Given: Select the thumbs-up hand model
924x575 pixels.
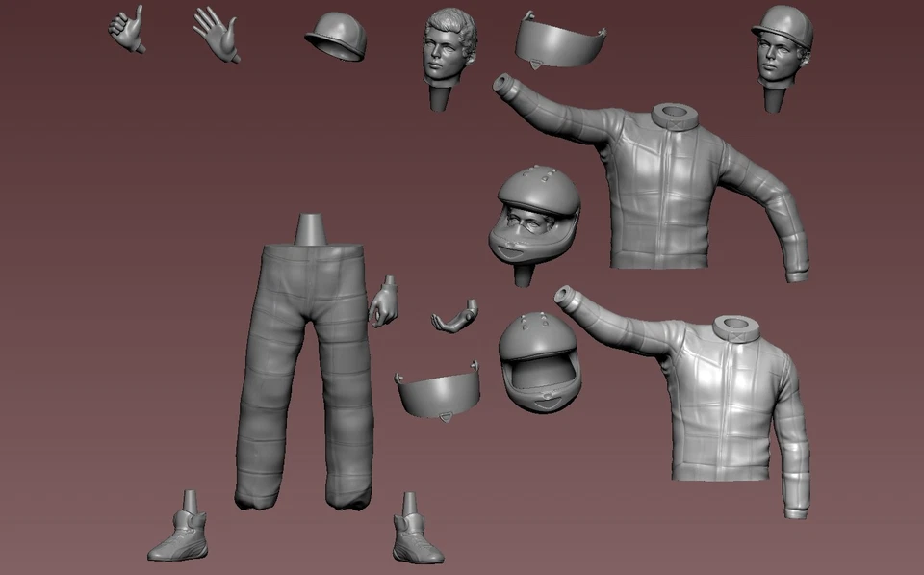Looking at the screenshot, I should [x=126, y=30].
